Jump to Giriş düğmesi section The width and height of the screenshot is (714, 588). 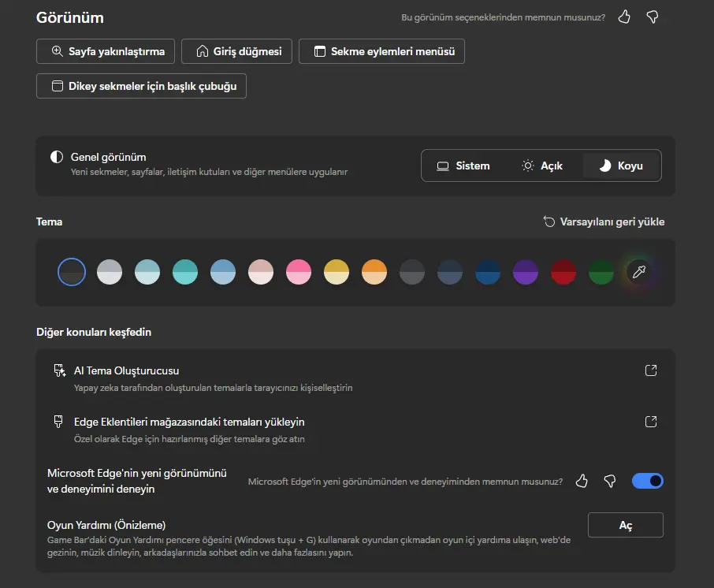[236, 51]
